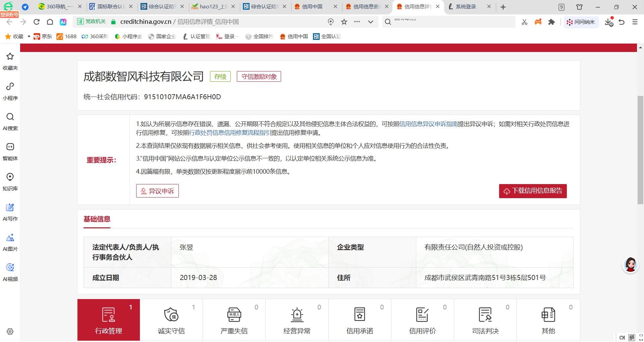Click the 异议申诉 button
Image resolution: width=644 pixels, height=342 pixels.
pyautogui.click(x=157, y=191)
